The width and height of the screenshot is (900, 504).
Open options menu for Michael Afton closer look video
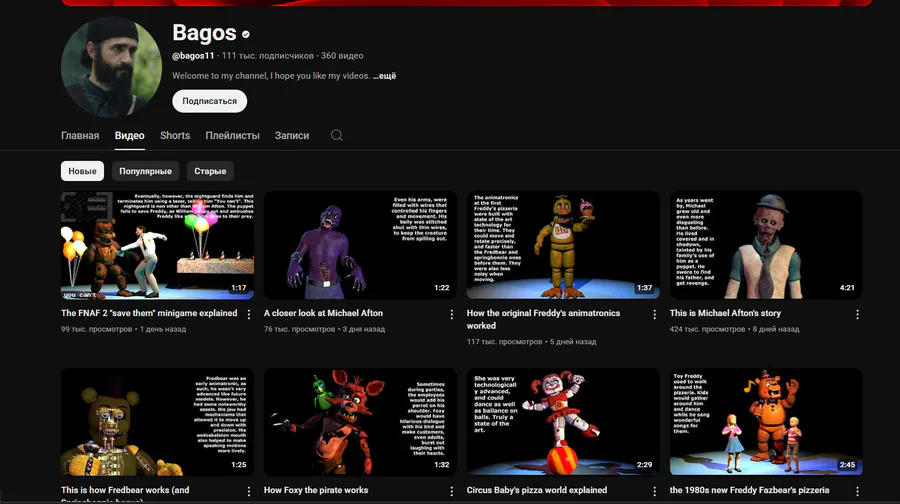452,315
